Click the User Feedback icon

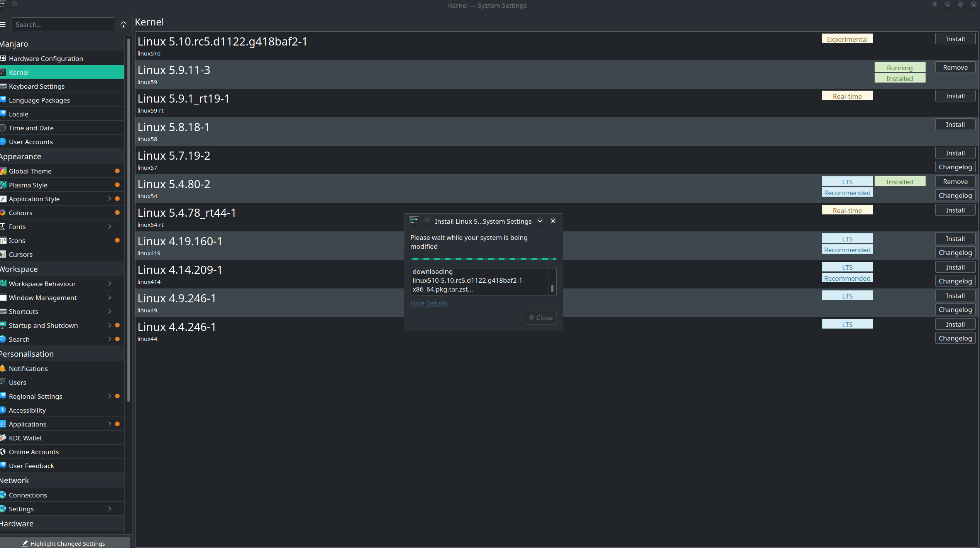pyautogui.click(x=3, y=466)
